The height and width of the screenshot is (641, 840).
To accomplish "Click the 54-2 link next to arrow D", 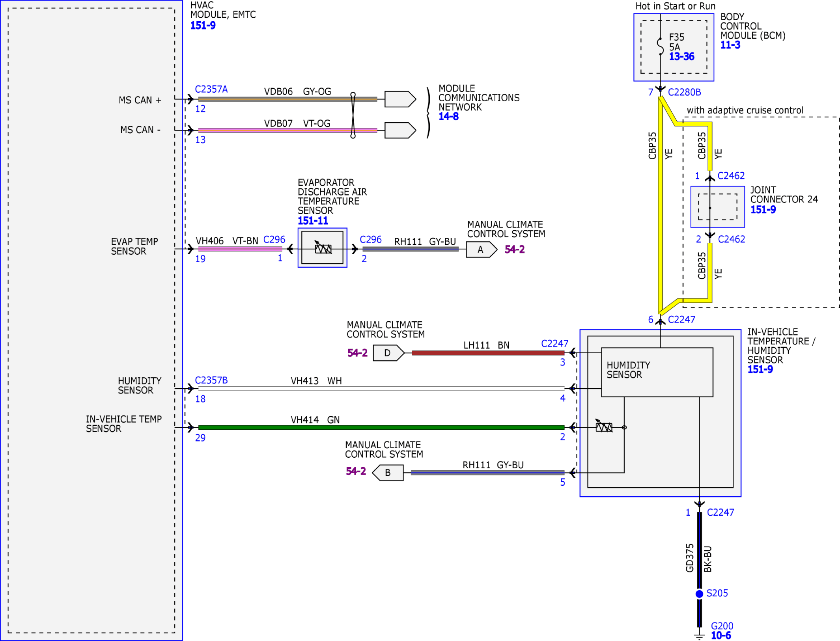I will 357,353.
